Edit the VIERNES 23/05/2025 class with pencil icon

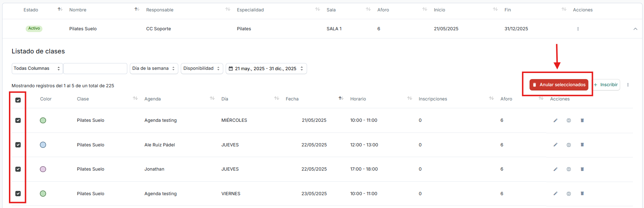(555, 193)
